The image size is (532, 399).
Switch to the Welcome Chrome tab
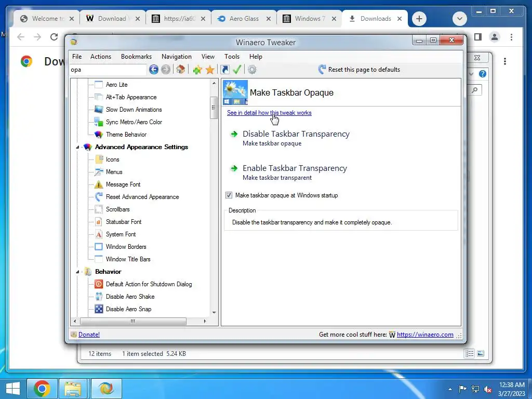point(48,19)
